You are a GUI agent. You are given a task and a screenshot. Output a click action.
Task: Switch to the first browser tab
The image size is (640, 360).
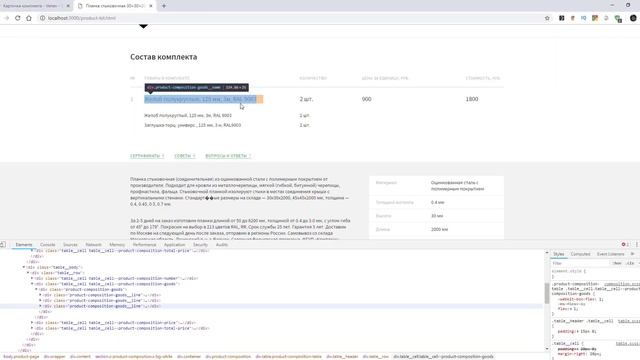(x=36, y=6)
